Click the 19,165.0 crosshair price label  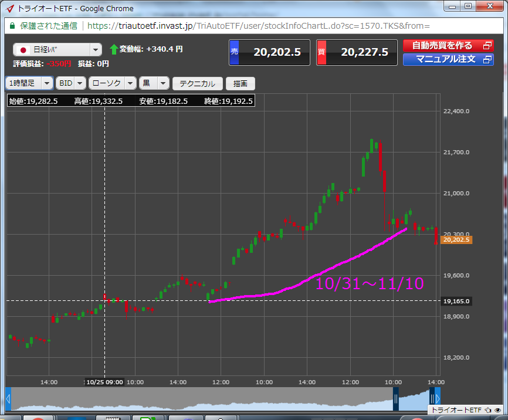456,301
